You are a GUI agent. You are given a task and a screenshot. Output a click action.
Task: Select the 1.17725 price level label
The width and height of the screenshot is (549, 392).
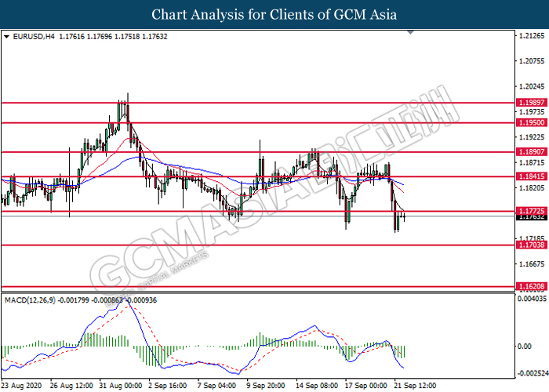(x=532, y=211)
